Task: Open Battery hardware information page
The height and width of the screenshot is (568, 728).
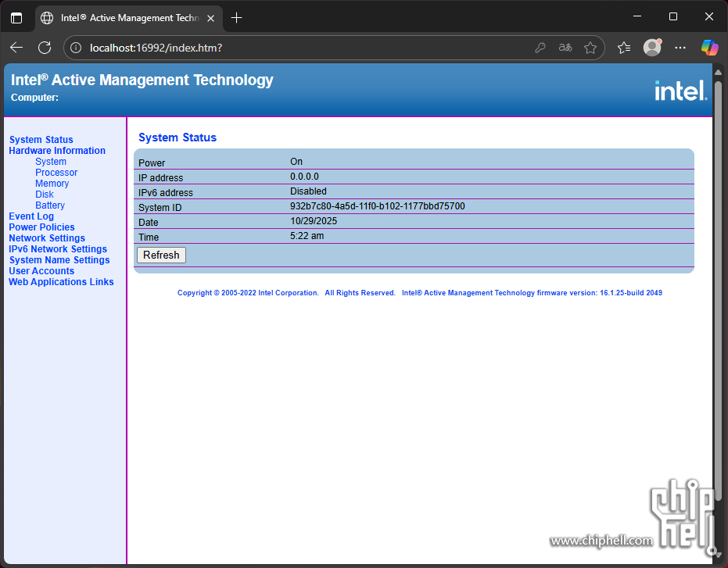Action: click(50, 205)
